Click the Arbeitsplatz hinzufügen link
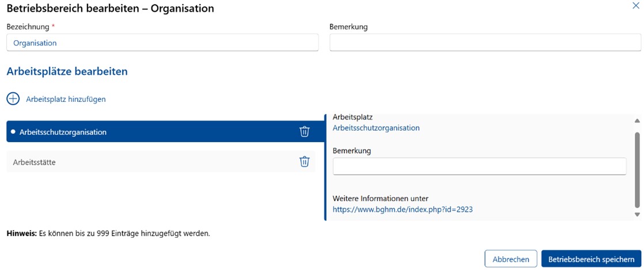This screenshot has width=644, height=270. [66, 99]
